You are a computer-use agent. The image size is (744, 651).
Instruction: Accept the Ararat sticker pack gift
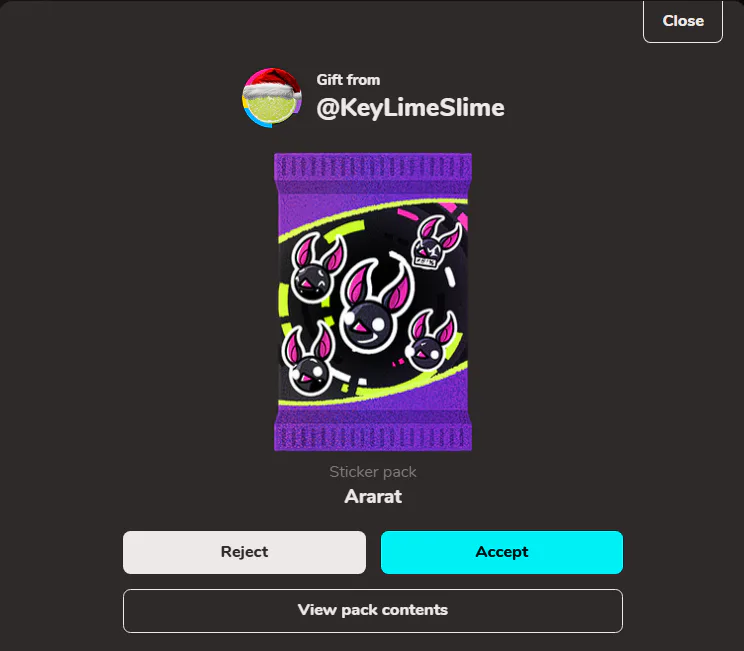click(x=502, y=552)
